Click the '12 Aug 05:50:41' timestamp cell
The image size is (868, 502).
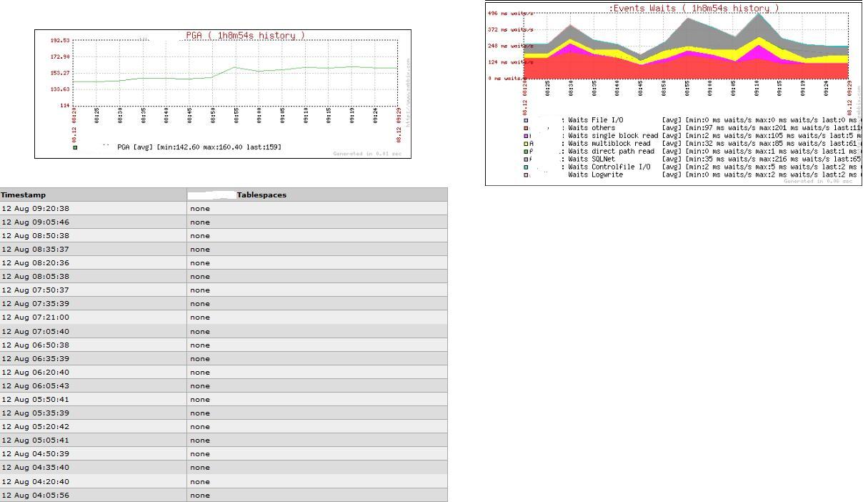(x=93, y=399)
